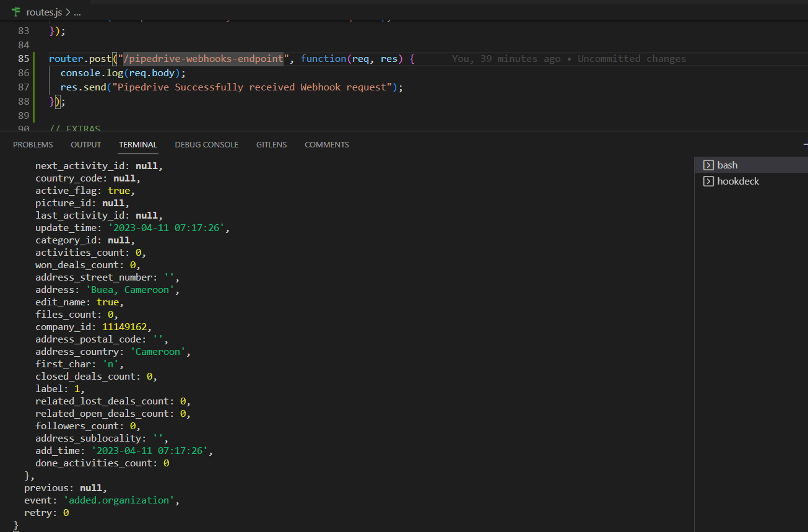This screenshot has width=808, height=532.
Task: Open the GITLENS tab
Action: pyautogui.click(x=271, y=144)
